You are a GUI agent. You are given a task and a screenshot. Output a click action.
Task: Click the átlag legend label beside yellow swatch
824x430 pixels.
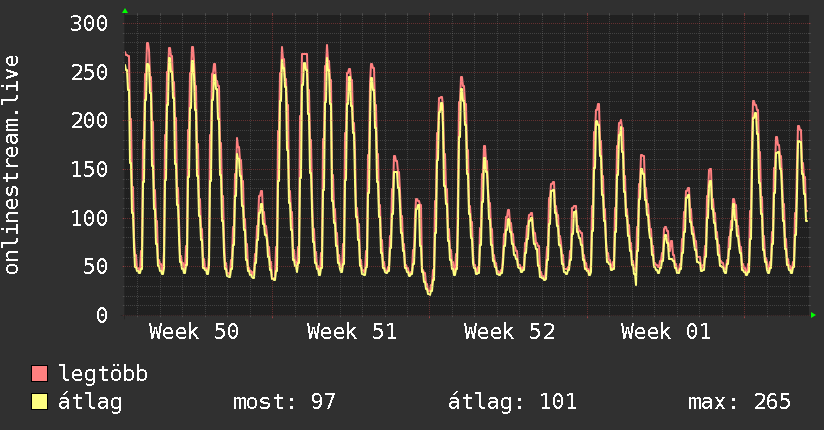(90, 402)
